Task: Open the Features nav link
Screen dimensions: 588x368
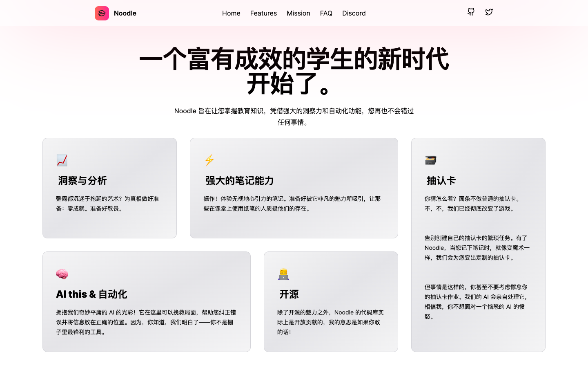Action: [x=263, y=13]
